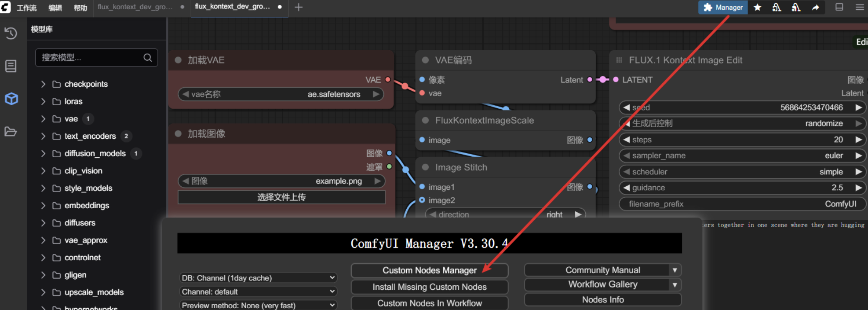Open the 帮助 menu
This screenshot has height=310, width=868.
80,8
